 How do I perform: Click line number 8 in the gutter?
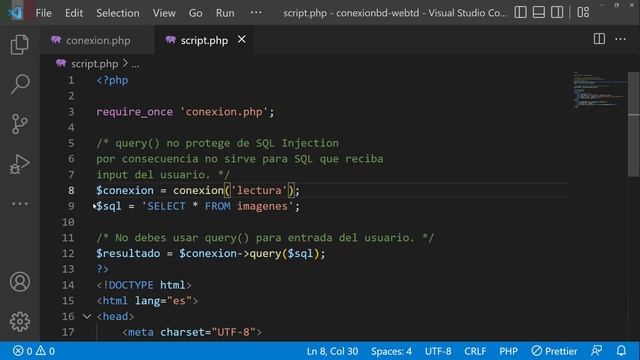[x=71, y=190]
